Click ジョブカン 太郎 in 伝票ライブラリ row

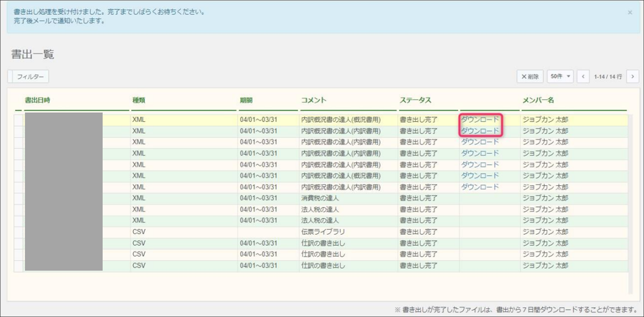click(x=545, y=232)
